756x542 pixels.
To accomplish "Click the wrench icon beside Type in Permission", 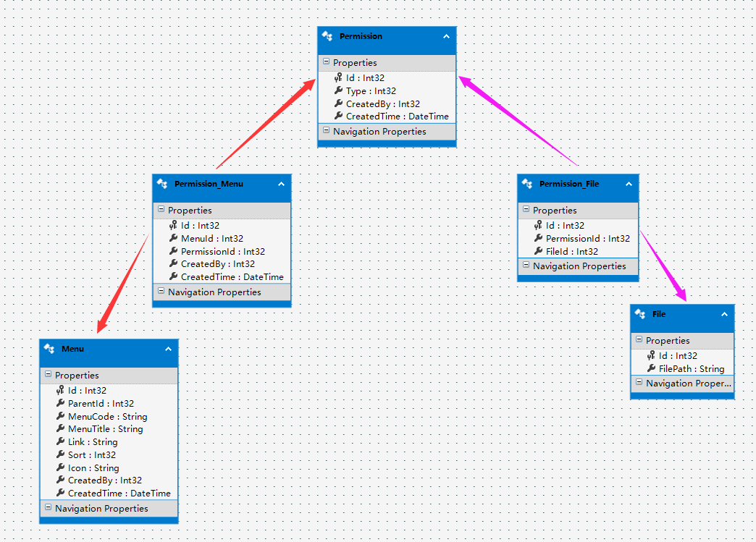I will click(338, 90).
